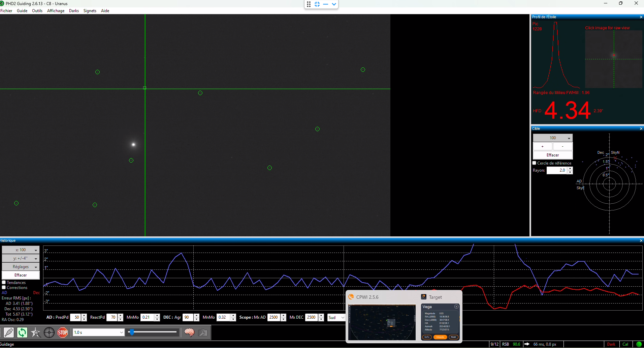Click Effacer in the Historique panel
The height and width of the screenshot is (348, 644).
[21, 275]
